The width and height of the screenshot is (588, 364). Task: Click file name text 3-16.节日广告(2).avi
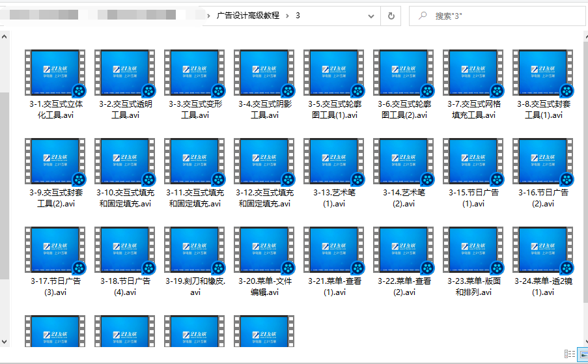coord(543,198)
